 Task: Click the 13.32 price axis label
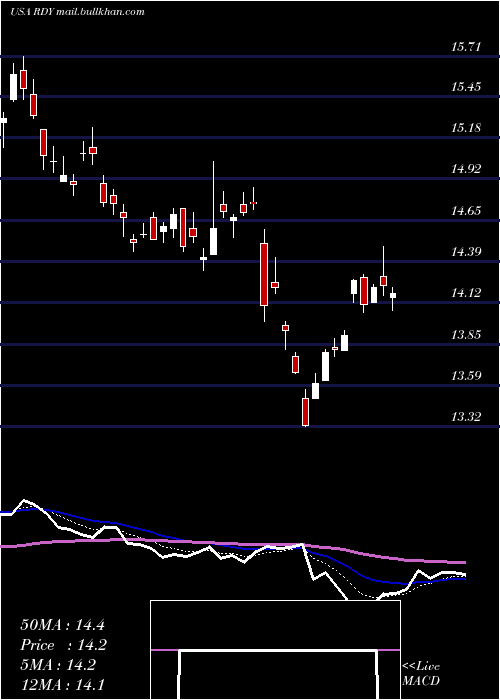(467, 417)
